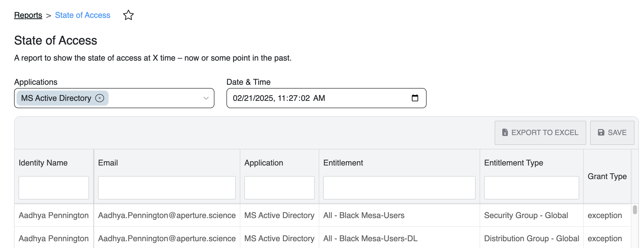Expand the Applications dropdown arrow
The image size is (644, 248).
point(206,98)
